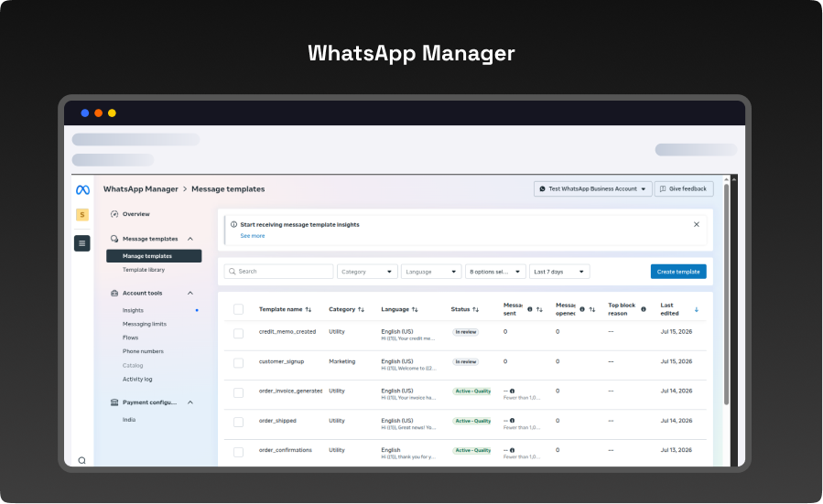
Task: Check the order_shipped row checkbox
Action: [x=238, y=423]
